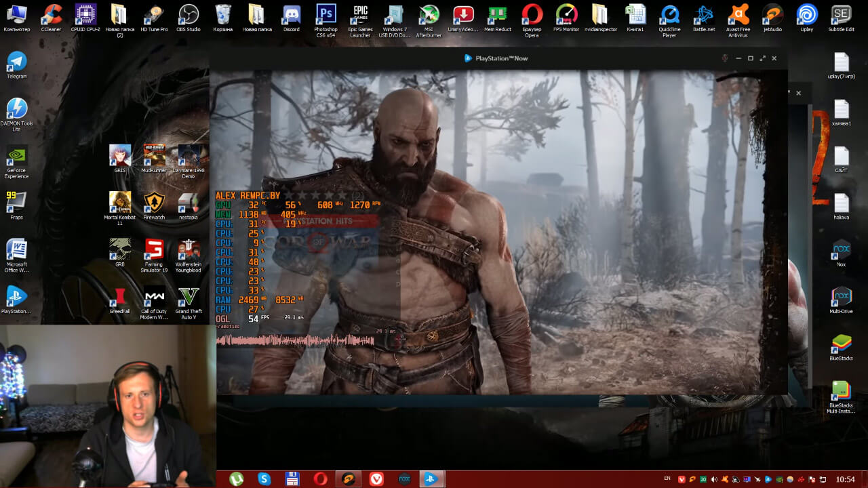Open the GRB desktop shortcut

(x=120, y=253)
